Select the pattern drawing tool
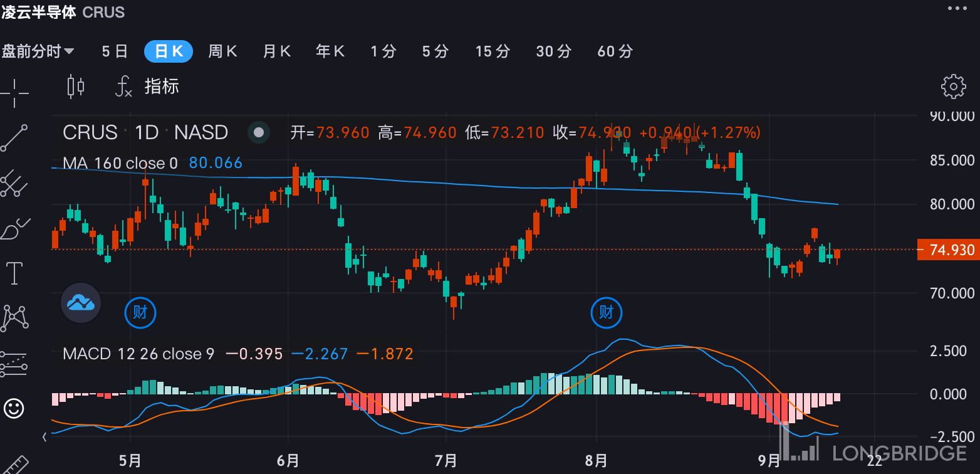Screen dimensions: 980x474 [14, 319]
